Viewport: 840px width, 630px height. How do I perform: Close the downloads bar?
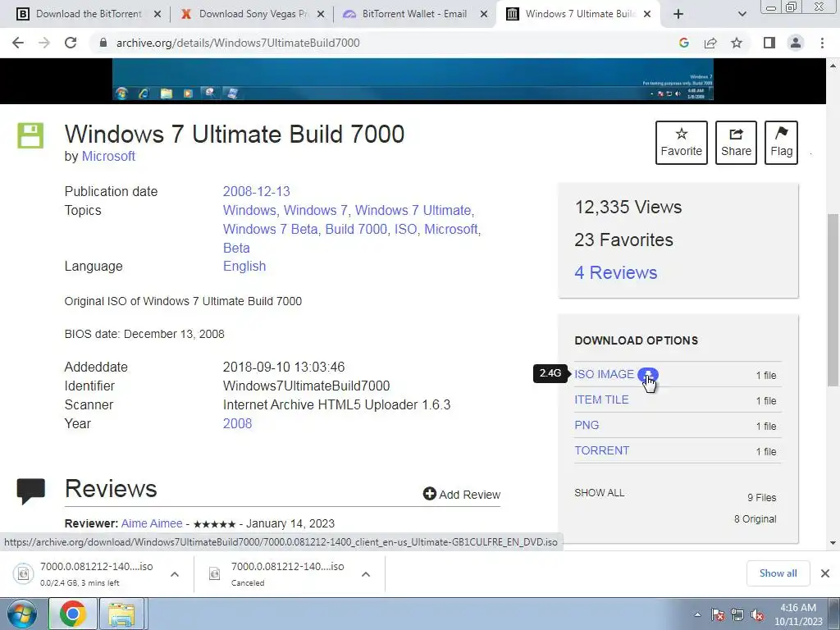(x=825, y=573)
